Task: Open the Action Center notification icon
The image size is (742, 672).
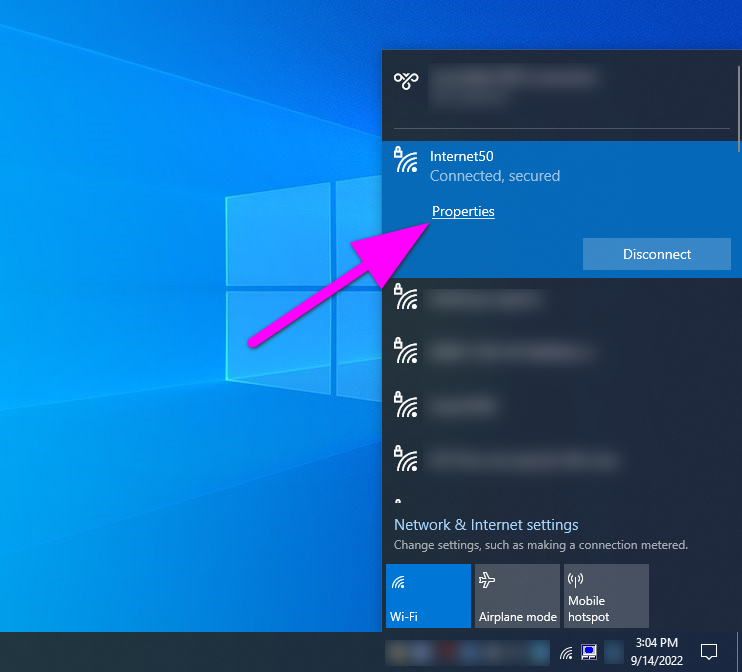Action: (x=708, y=652)
